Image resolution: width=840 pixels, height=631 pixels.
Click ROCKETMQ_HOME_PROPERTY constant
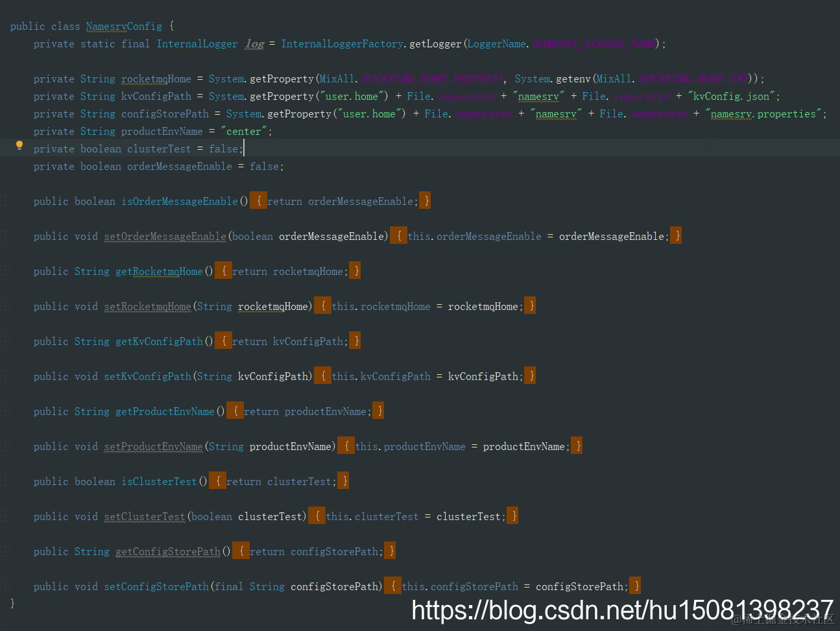(433, 78)
